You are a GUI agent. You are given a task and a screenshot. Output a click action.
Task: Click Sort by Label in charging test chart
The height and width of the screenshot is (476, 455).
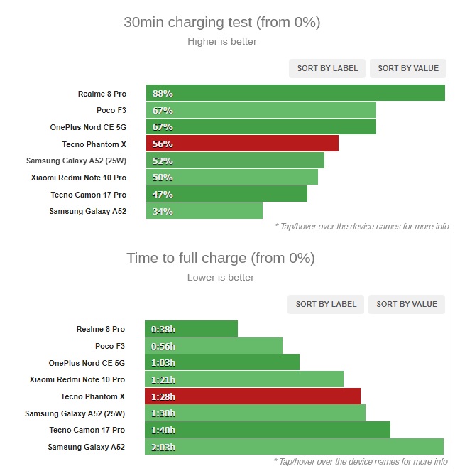coord(327,68)
